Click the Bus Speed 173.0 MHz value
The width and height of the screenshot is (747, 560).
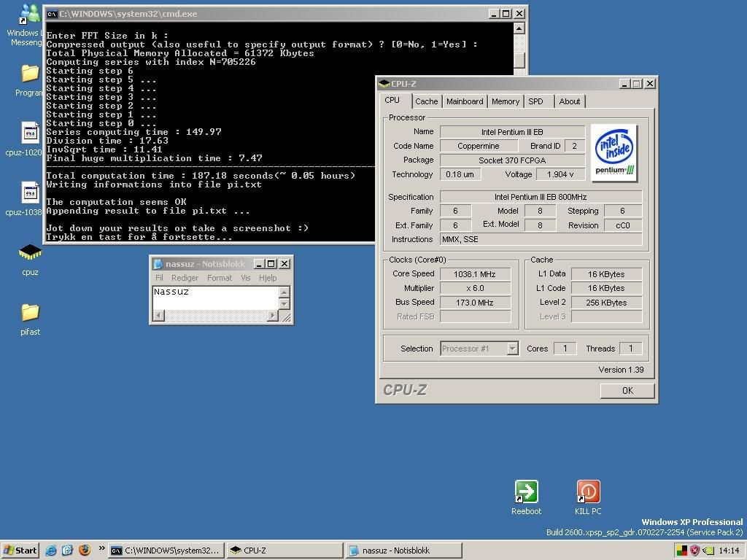point(475,303)
